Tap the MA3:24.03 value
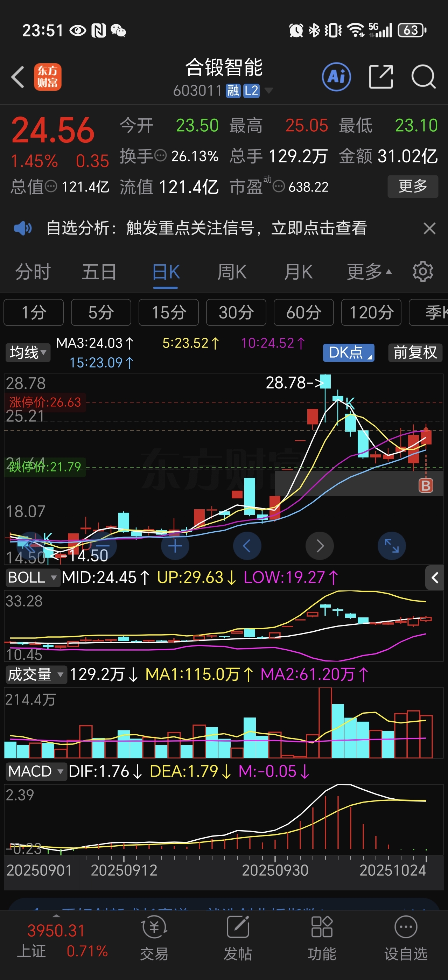The width and height of the screenshot is (448, 980). click(x=95, y=343)
